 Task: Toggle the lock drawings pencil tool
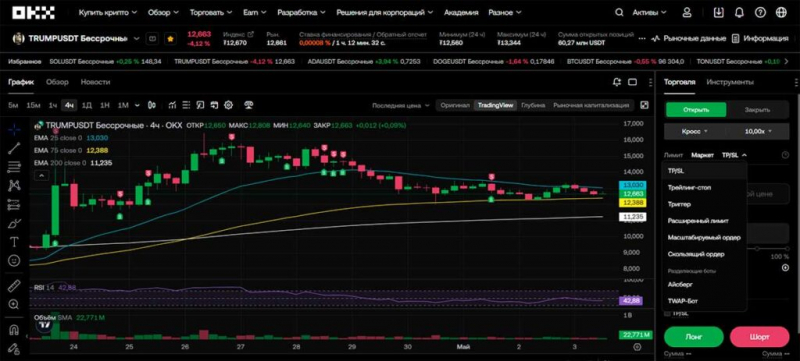(14, 349)
